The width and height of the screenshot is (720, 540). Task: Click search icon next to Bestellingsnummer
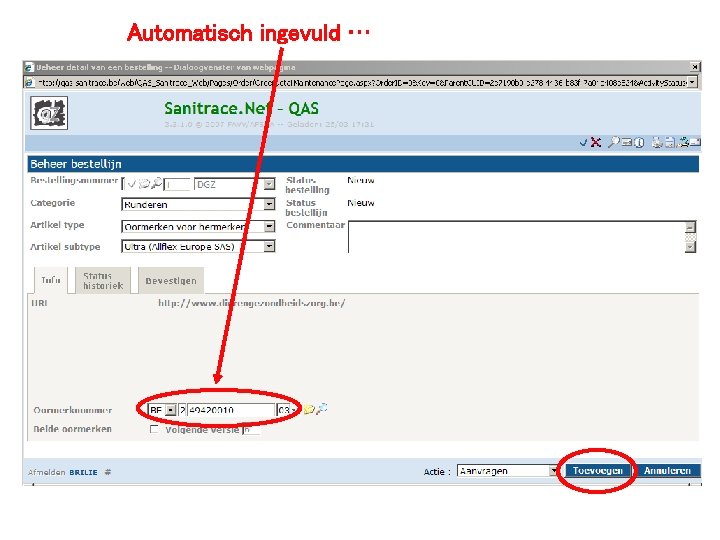point(156,184)
